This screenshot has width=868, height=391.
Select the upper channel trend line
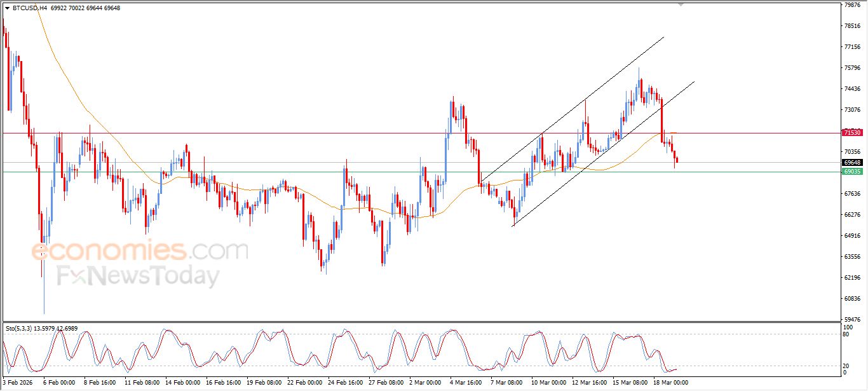[x=572, y=109]
